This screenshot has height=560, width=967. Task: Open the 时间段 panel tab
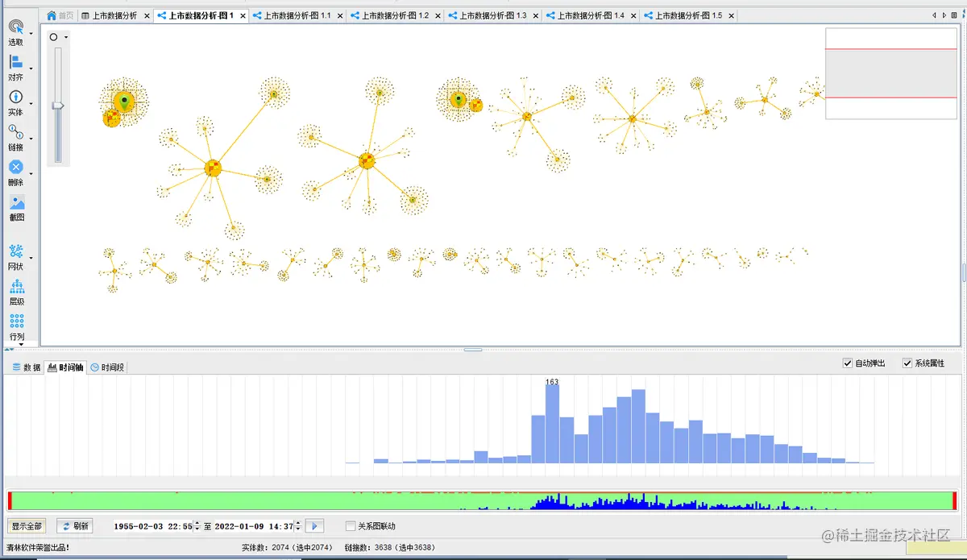tap(107, 367)
